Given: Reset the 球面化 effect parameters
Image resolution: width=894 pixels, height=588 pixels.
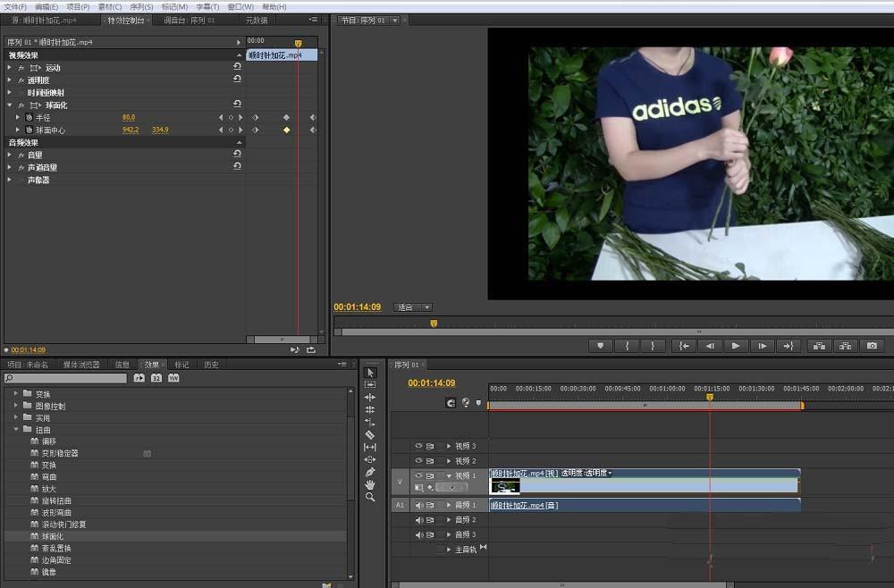Looking at the screenshot, I should point(237,105).
